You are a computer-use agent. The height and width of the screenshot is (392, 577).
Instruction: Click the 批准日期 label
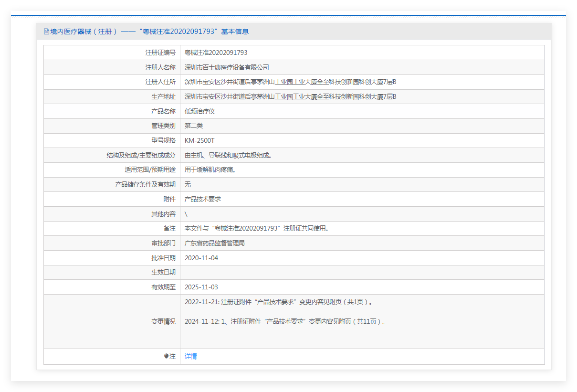164,258
